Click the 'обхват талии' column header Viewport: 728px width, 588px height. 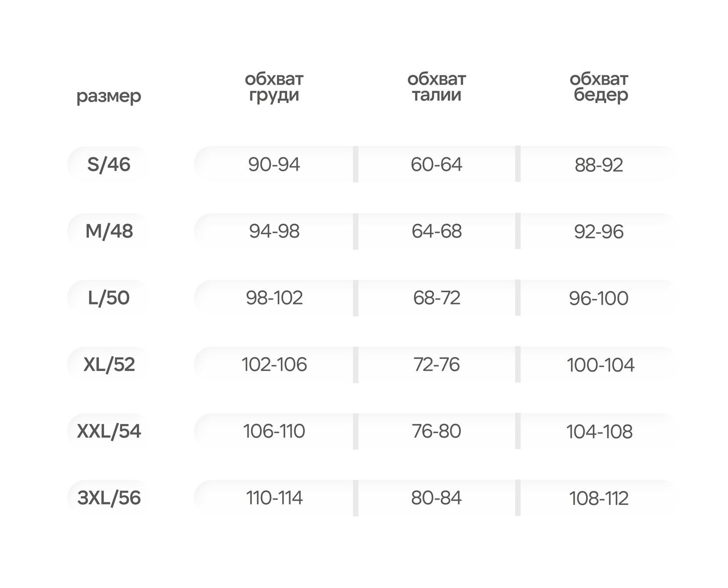point(436,87)
